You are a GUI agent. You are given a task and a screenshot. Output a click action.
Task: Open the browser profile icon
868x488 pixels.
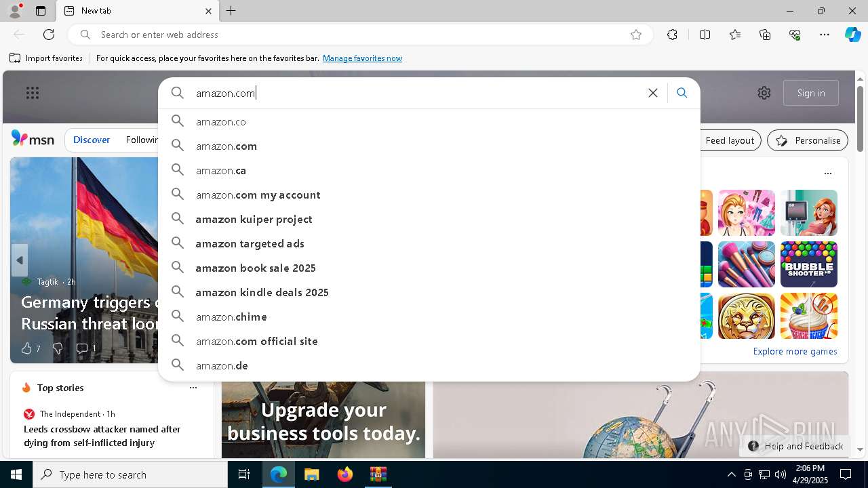[x=15, y=11]
